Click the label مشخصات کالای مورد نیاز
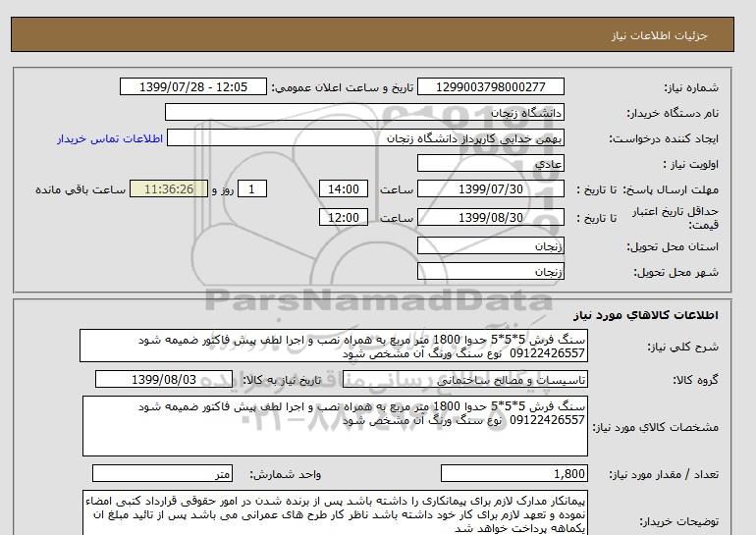 [x=655, y=427]
